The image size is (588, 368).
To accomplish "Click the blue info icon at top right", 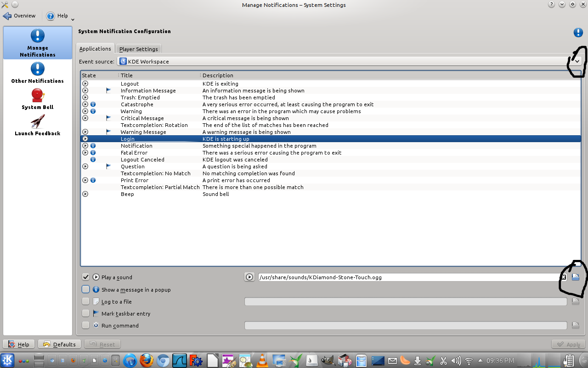I will 578,32.
